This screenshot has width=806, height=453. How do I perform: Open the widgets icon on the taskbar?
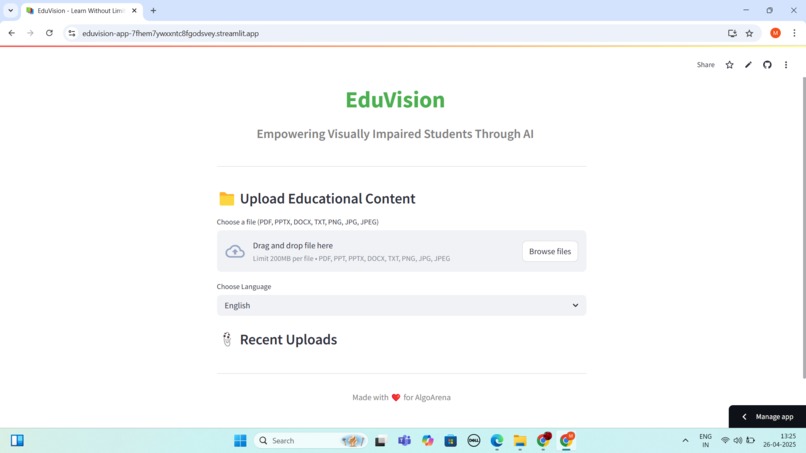point(17,441)
